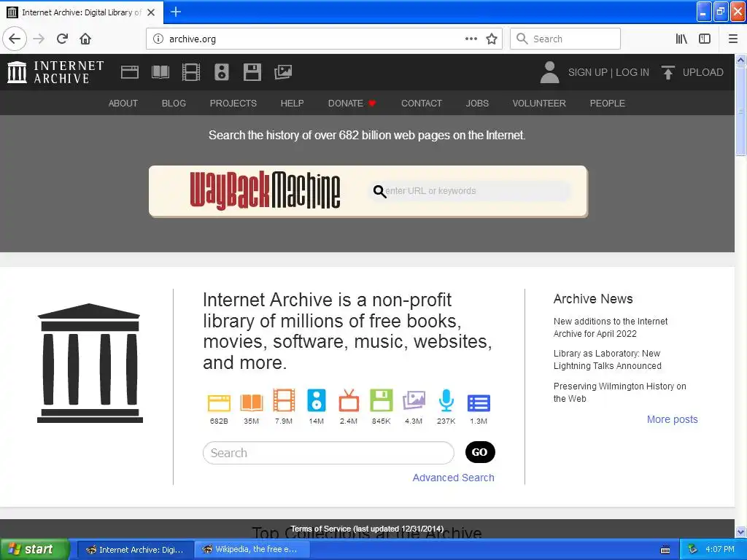Bookmark this page with the star
This screenshot has width=747, height=560.
pyautogui.click(x=492, y=39)
